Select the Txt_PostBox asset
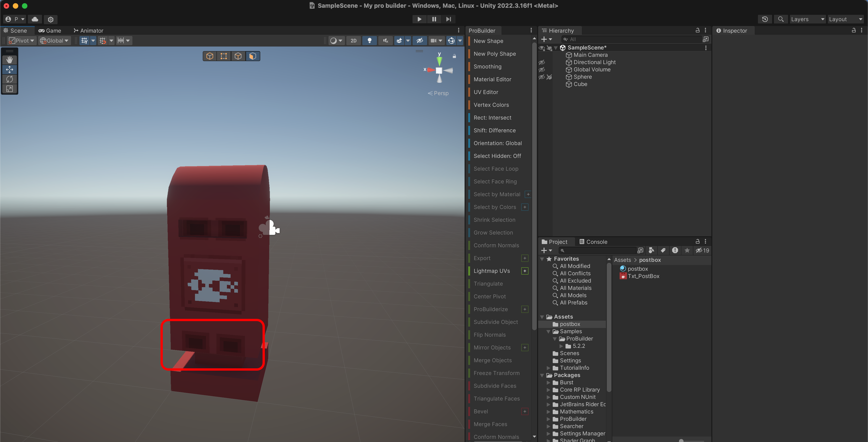 pos(643,276)
